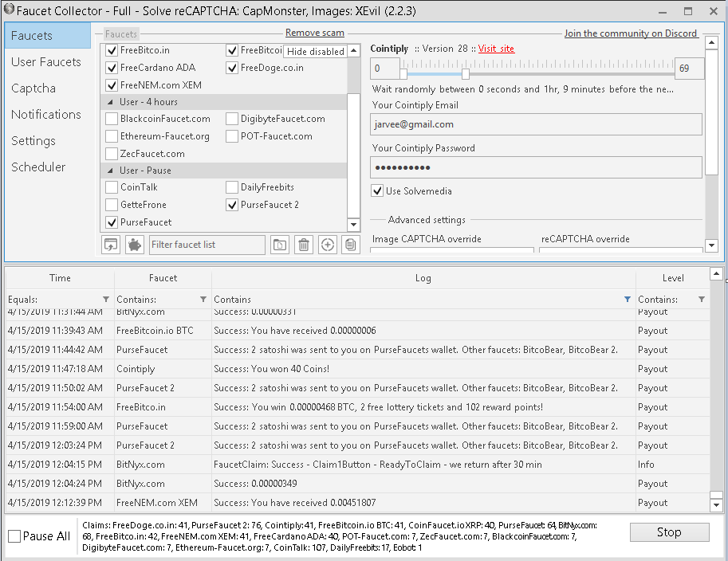
Task: Click the Level column header
Action: [x=673, y=278]
